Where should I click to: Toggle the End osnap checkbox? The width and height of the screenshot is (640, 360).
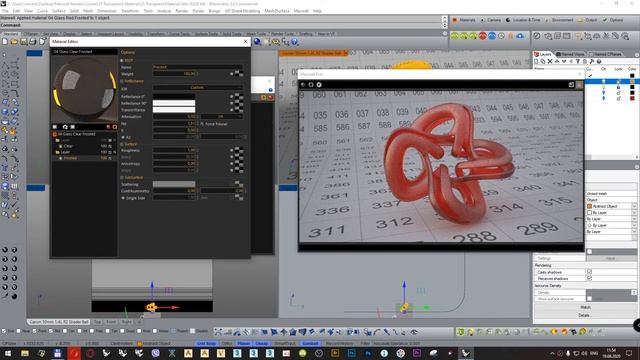click(x=4, y=331)
